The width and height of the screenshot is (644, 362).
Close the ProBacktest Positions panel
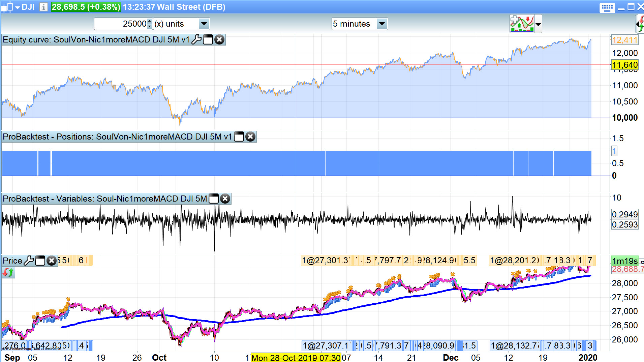(250, 137)
